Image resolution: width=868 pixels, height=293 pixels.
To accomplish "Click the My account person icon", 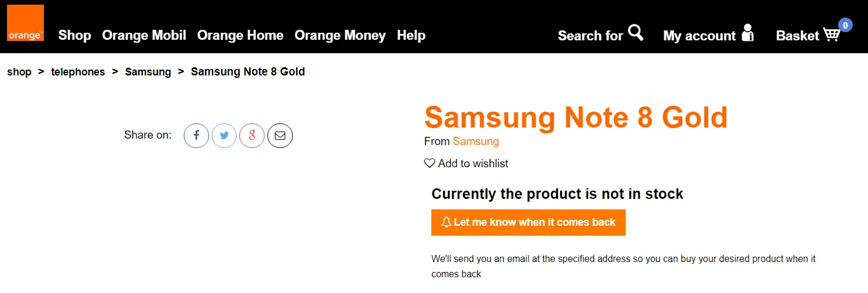I will coord(747,33).
